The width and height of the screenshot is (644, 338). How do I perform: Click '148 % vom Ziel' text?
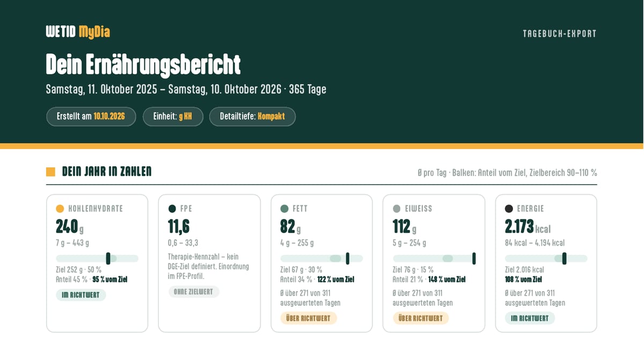coord(447,280)
